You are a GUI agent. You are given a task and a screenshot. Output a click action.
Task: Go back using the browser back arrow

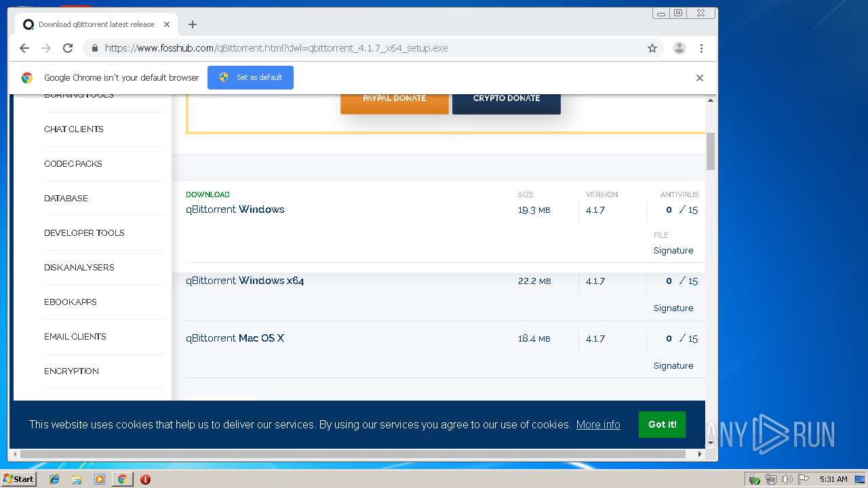tap(24, 48)
